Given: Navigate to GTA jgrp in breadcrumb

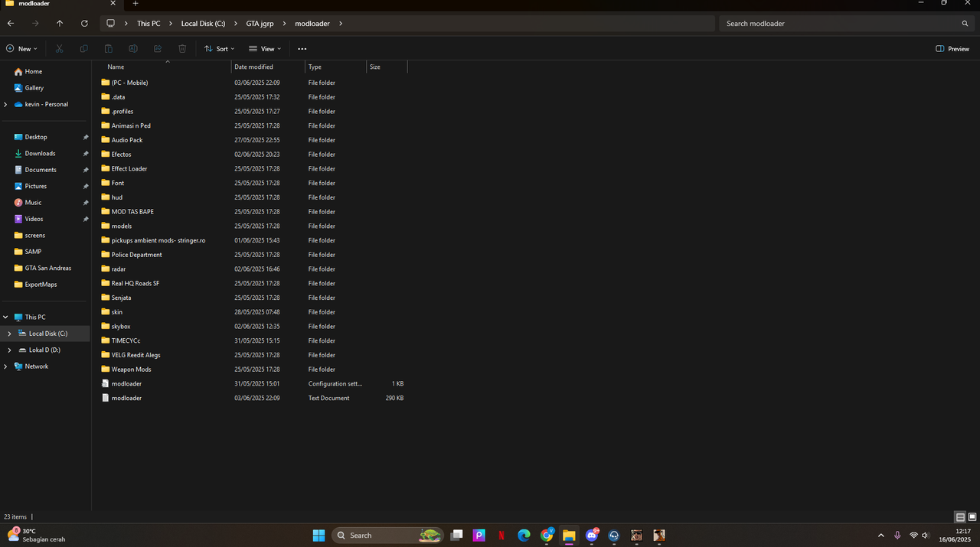Looking at the screenshot, I should tap(260, 24).
